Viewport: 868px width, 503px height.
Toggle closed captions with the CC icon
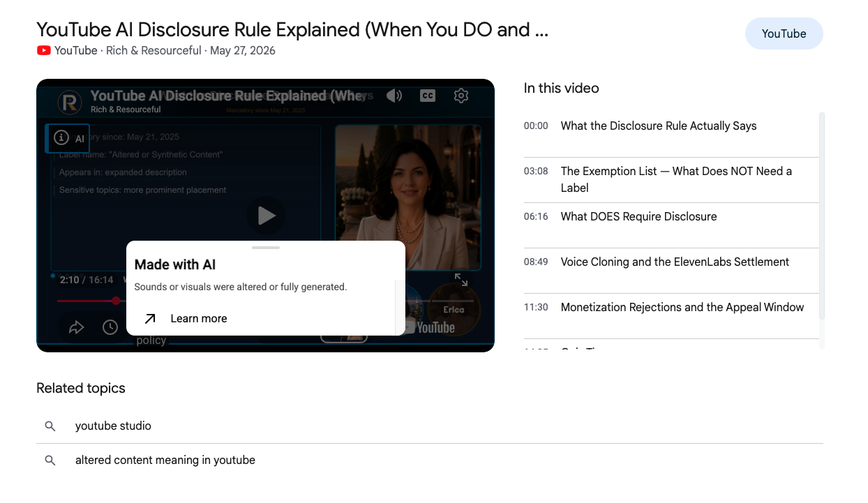[x=428, y=96]
